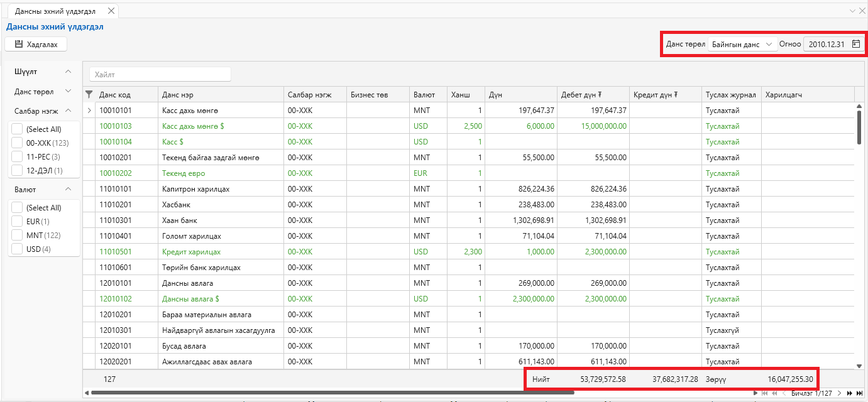Open the Данс төрөл Байнгын данс dropdown
Screen dimensions: 868x402
pyautogui.click(x=742, y=44)
